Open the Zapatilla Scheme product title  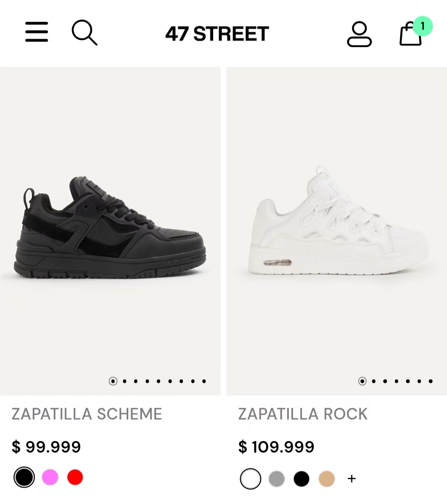pyautogui.click(x=87, y=414)
